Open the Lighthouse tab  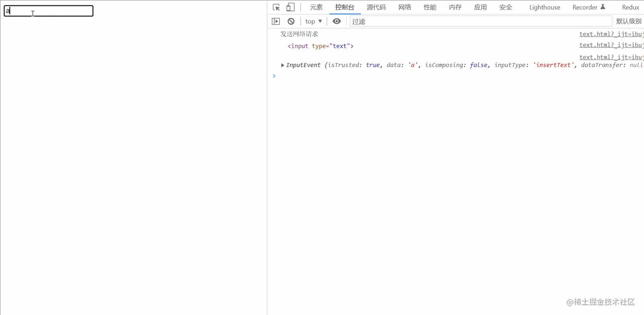(545, 7)
